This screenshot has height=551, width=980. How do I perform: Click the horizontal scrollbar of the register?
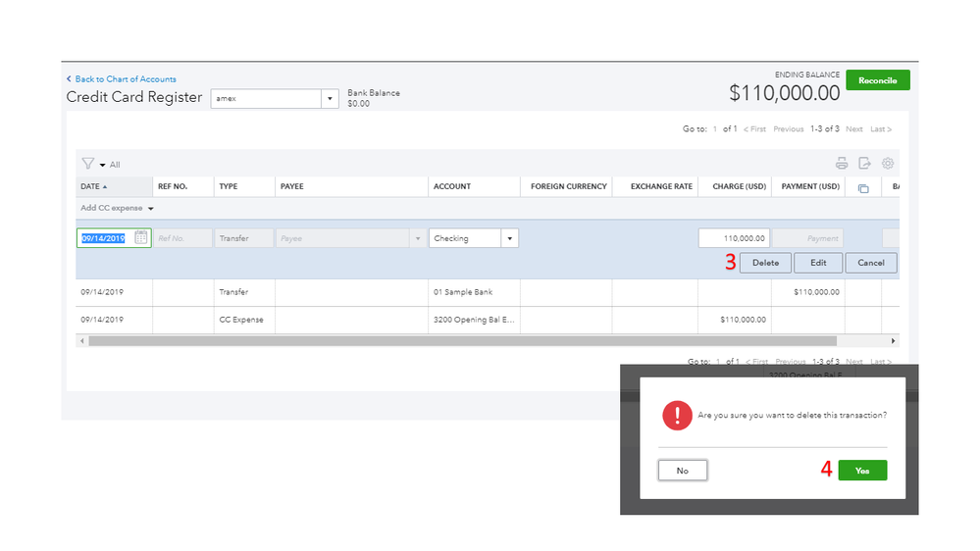click(x=462, y=341)
